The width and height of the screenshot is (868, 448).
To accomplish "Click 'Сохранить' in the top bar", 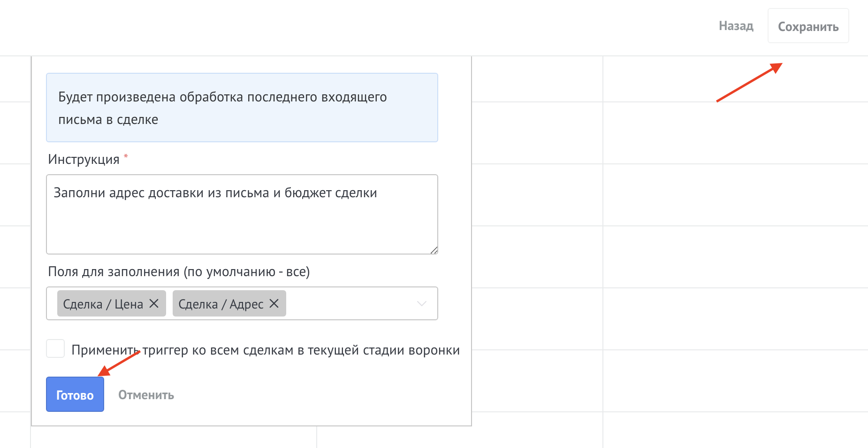I will 808,26.
